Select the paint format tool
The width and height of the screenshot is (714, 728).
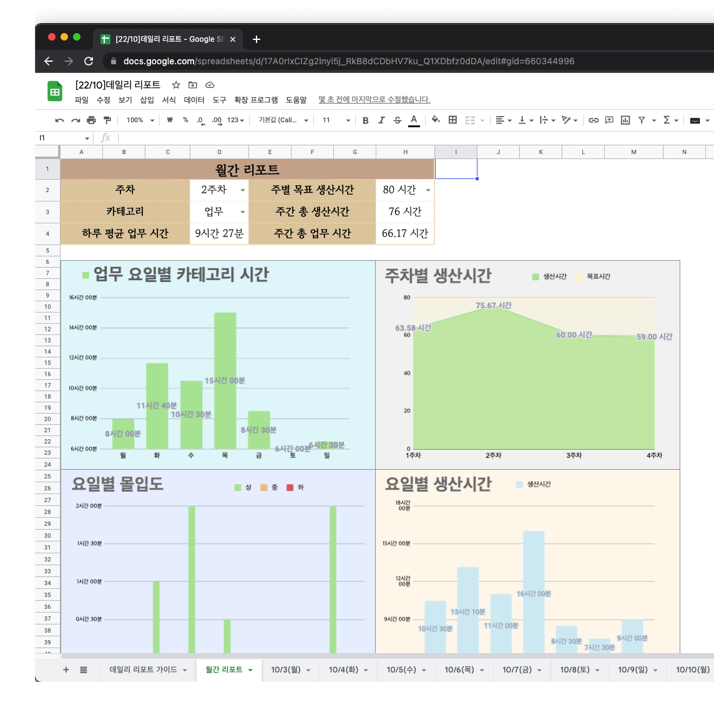107,120
